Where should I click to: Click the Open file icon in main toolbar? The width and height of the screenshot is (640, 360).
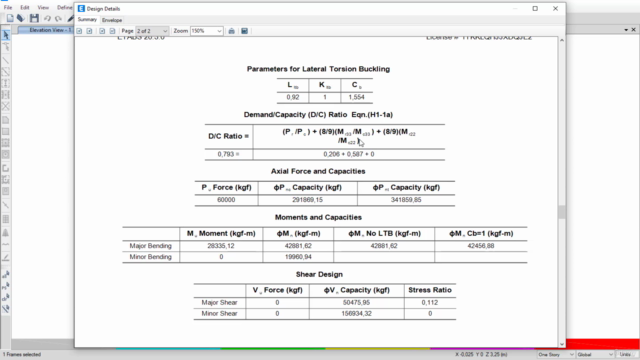20,18
